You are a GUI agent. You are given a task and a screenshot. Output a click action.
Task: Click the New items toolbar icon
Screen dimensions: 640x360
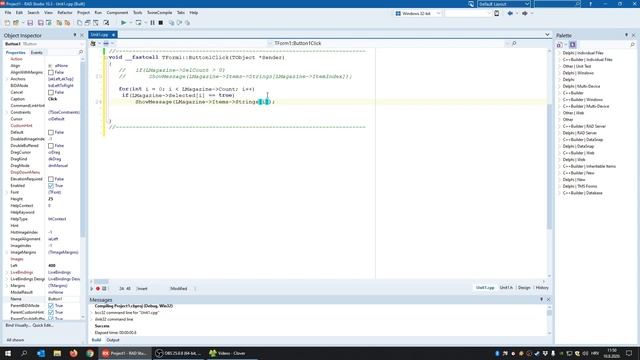coord(7,23)
